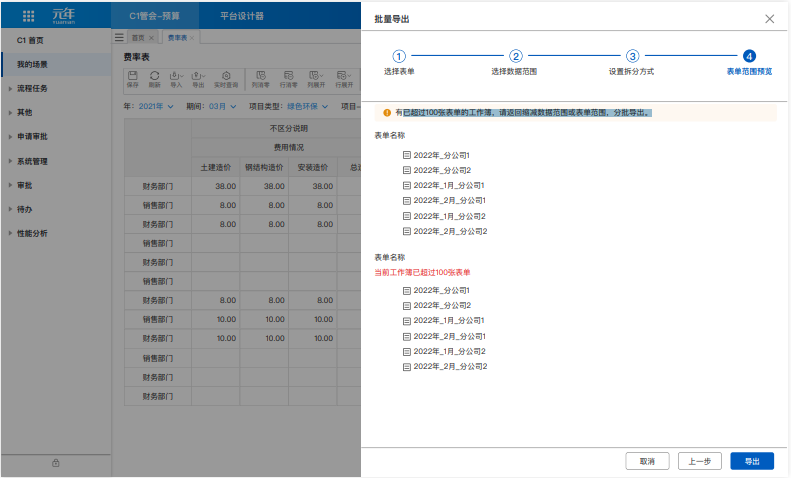Select step 2 选择数据范围 circle
791x478 pixels.
pos(516,57)
